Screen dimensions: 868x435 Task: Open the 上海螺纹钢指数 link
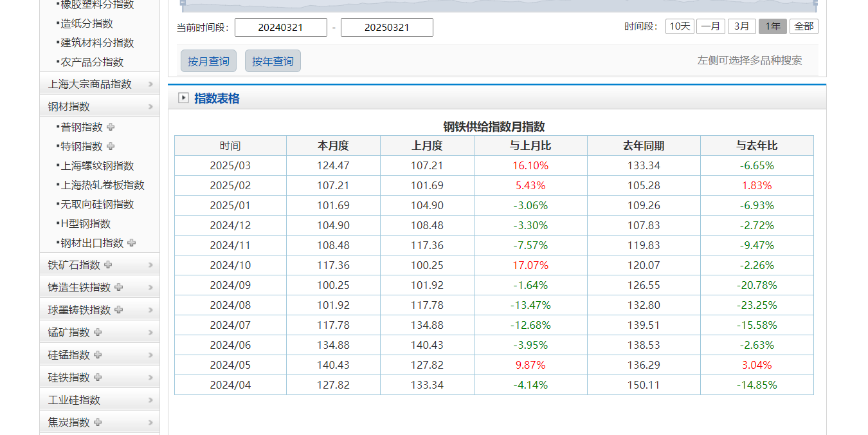coord(97,165)
